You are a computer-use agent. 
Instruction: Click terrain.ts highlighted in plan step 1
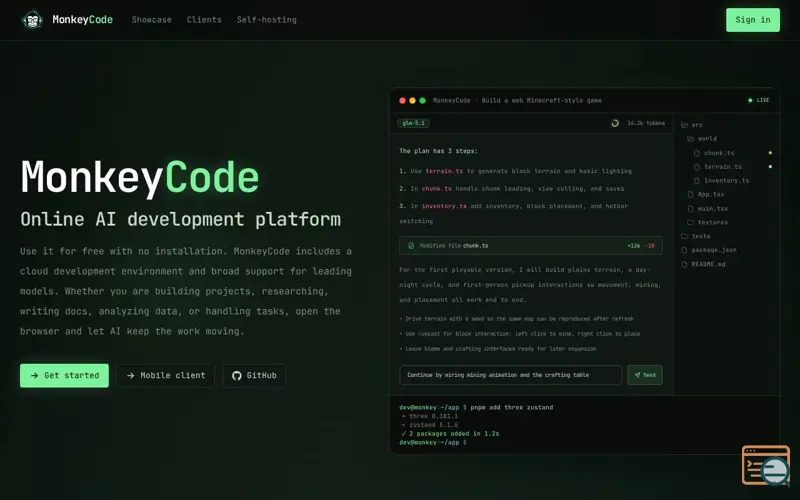point(444,171)
